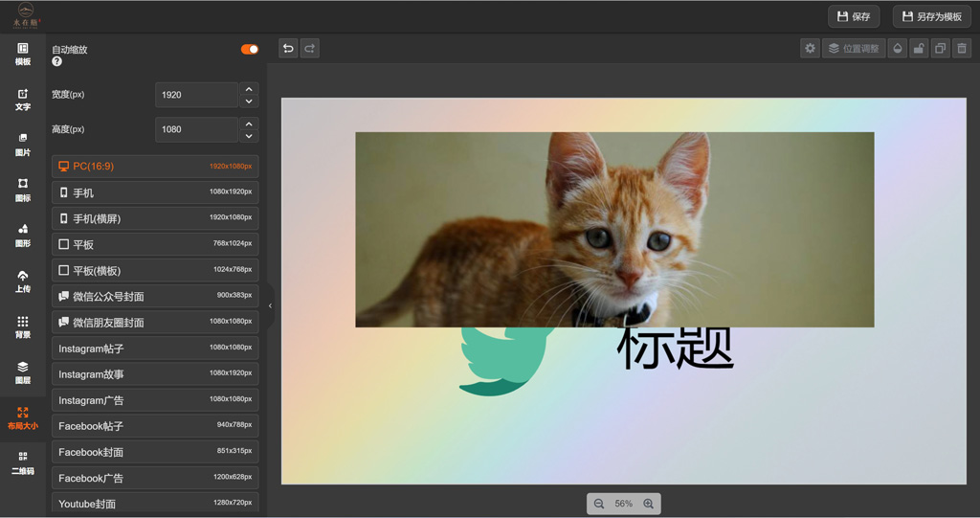Click the 宽度 width input field
The image size is (980, 518).
click(x=196, y=95)
